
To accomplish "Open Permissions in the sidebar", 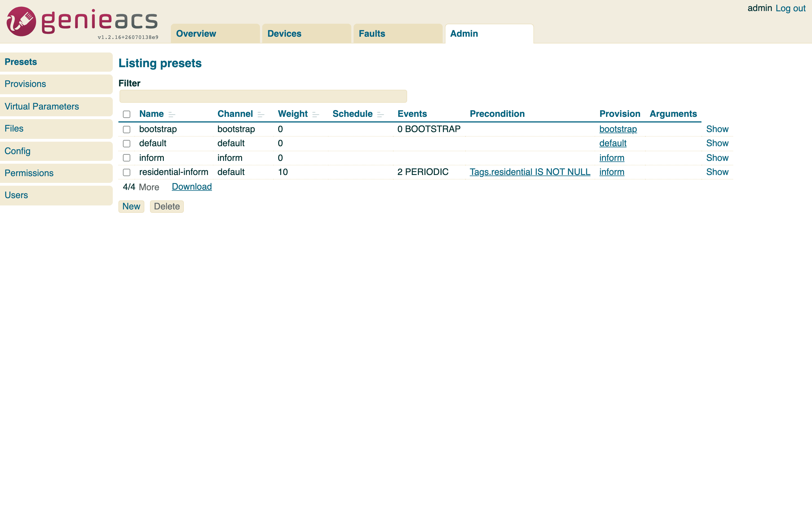I will [56, 173].
